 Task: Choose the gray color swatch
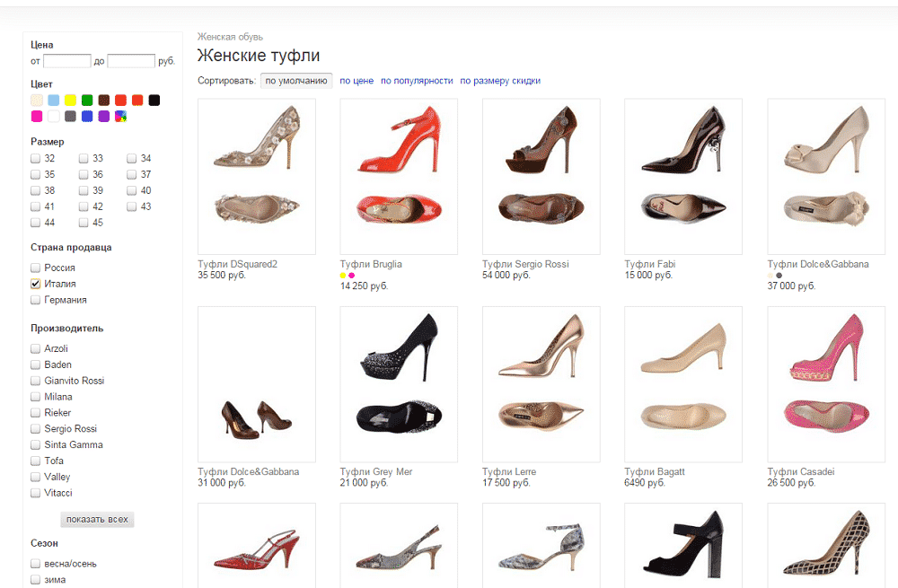pos(70,116)
